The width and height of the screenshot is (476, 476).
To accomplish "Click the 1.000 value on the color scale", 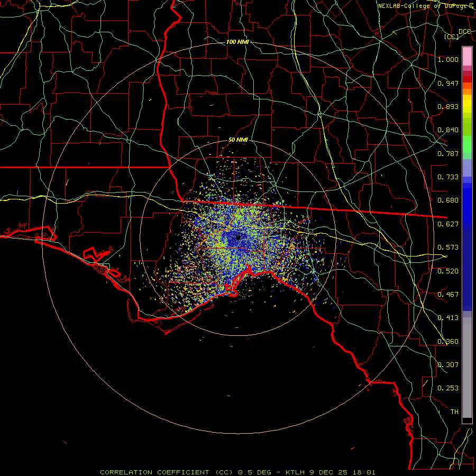I will tap(448, 59).
